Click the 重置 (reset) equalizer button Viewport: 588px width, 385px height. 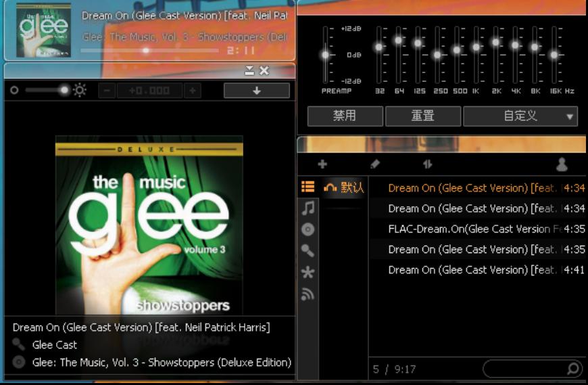coord(423,116)
